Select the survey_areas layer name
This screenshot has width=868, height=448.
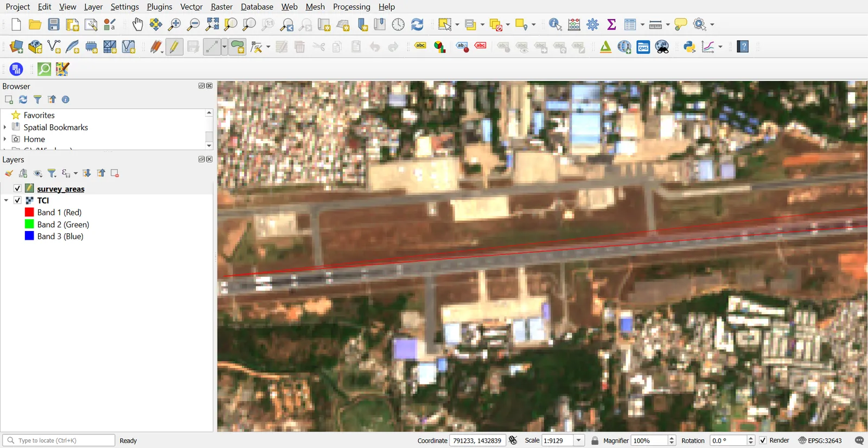[x=61, y=189]
